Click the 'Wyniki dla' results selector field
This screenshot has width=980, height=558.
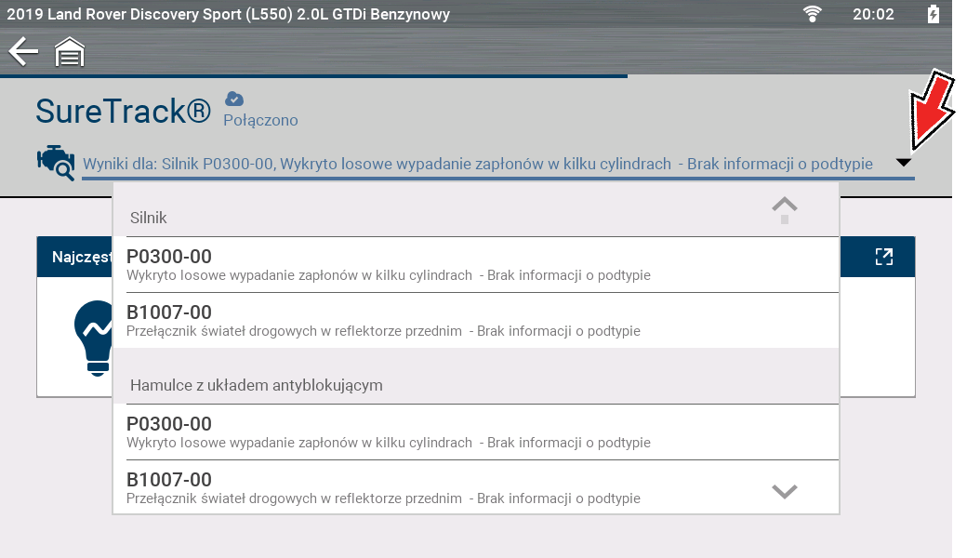477,164
